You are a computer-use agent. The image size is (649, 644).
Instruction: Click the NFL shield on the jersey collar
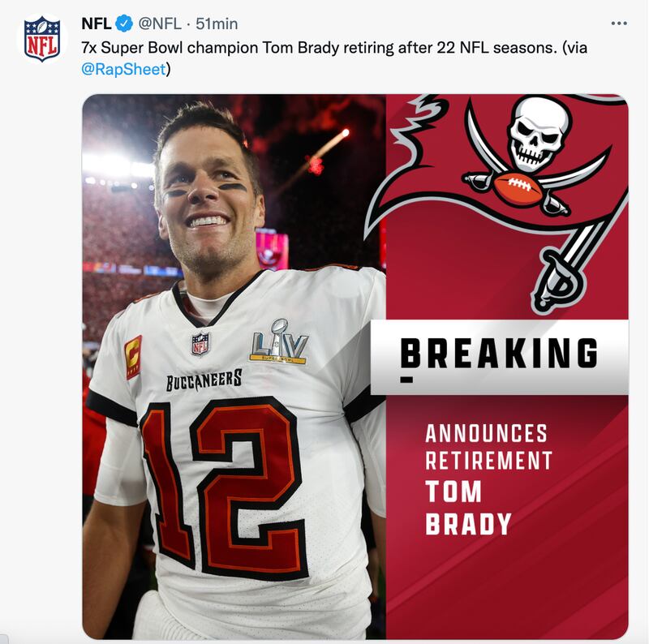coord(200,343)
